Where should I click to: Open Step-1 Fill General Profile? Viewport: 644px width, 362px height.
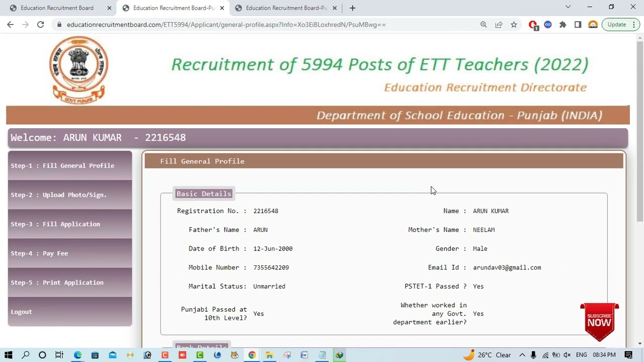click(70, 165)
